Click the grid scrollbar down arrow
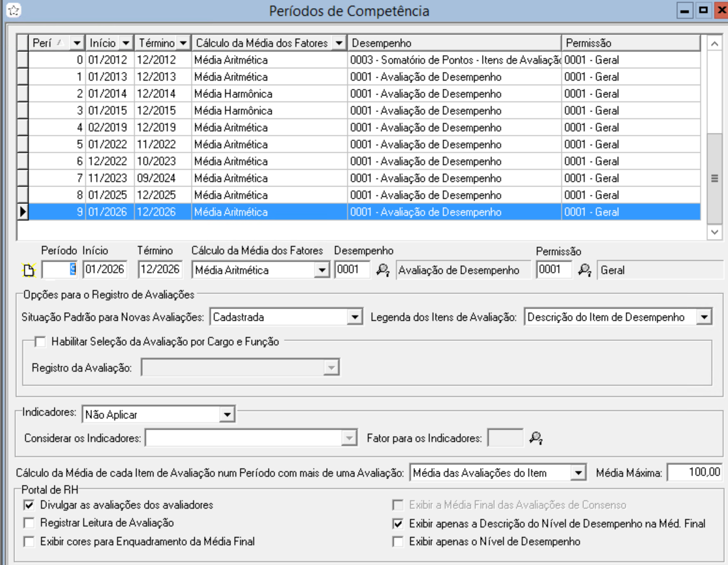 click(x=714, y=232)
